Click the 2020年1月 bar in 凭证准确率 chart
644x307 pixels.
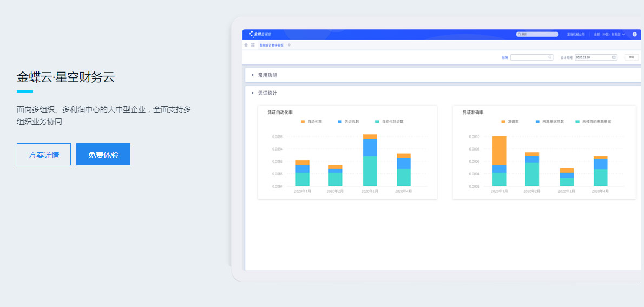pos(499,161)
